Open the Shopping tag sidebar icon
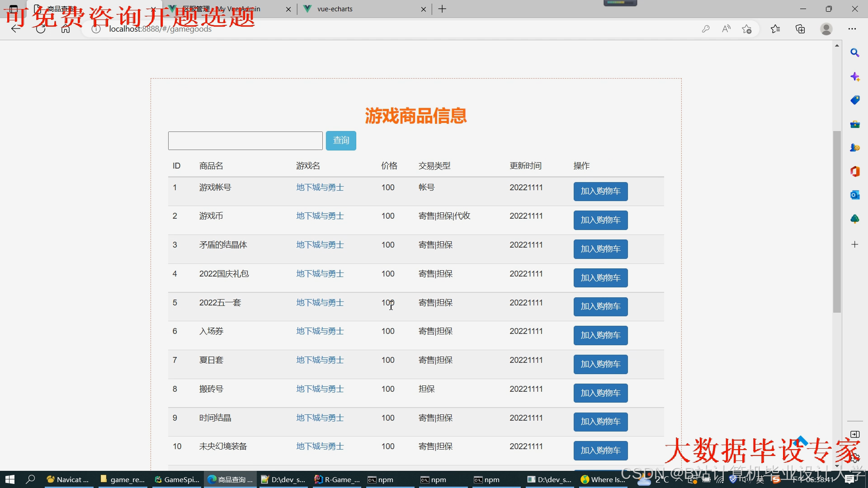868x488 pixels. tap(854, 100)
